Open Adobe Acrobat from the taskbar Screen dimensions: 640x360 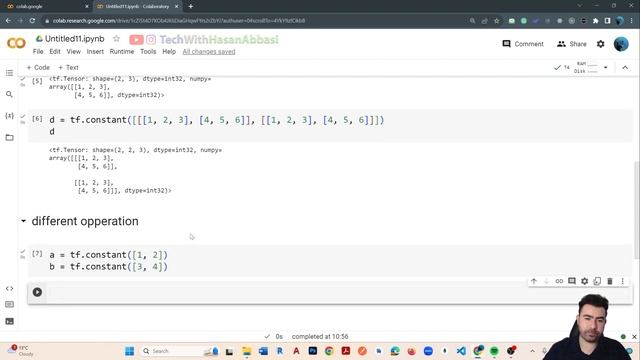pyautogui.click(x=346, y=351)
